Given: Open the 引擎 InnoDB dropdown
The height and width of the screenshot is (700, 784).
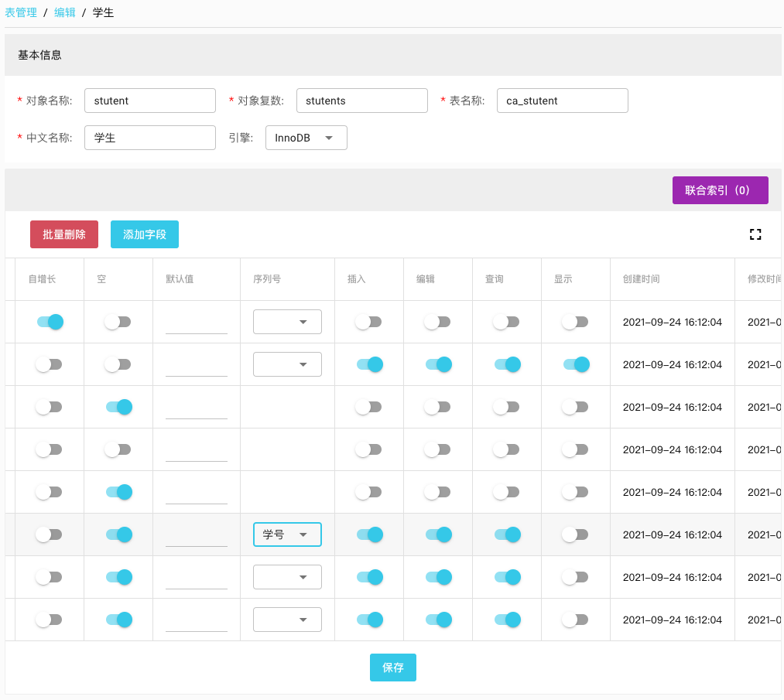Looking at the screenshot, I should point(306,138).
